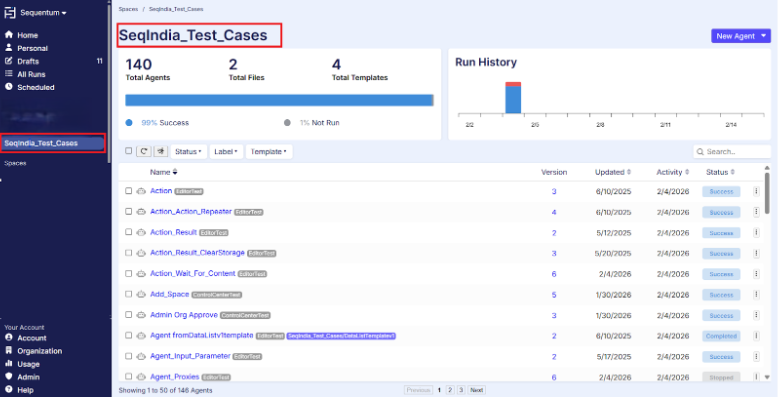Open Usage page link
This screenshot has height=397, width=784.
[28, 364]
